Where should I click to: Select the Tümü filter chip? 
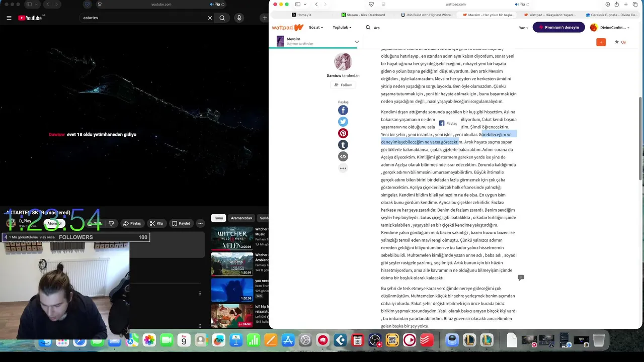(x=218, y=218)
